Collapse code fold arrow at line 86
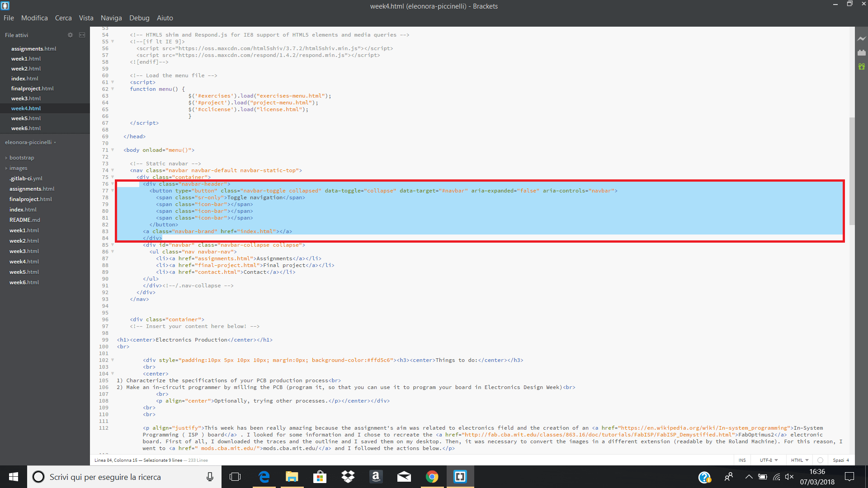868x488 pixels. tap(113, 252)
